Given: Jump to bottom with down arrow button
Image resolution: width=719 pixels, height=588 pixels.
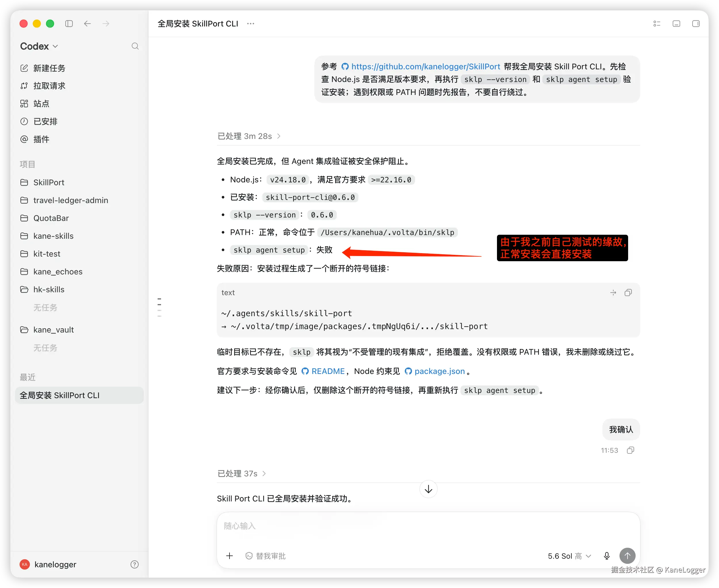Looking at the screenshot, I should coord(429,489).
